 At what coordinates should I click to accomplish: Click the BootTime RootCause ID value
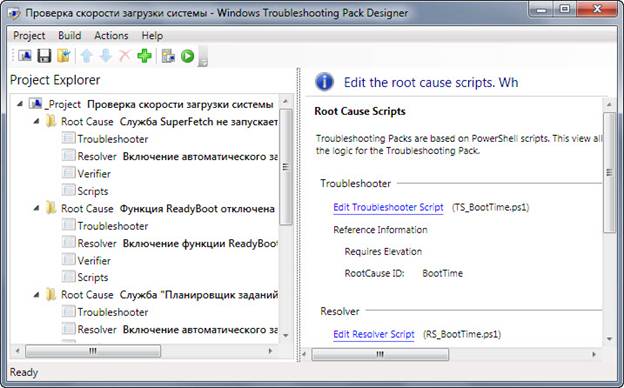point(443,273)
